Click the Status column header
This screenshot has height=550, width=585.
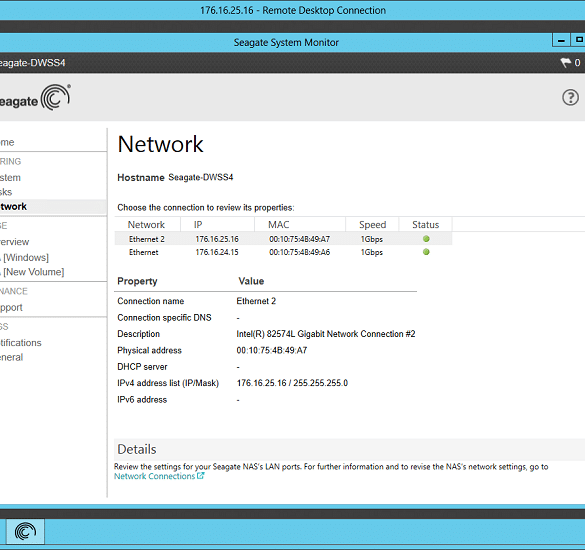pos(425,225)
